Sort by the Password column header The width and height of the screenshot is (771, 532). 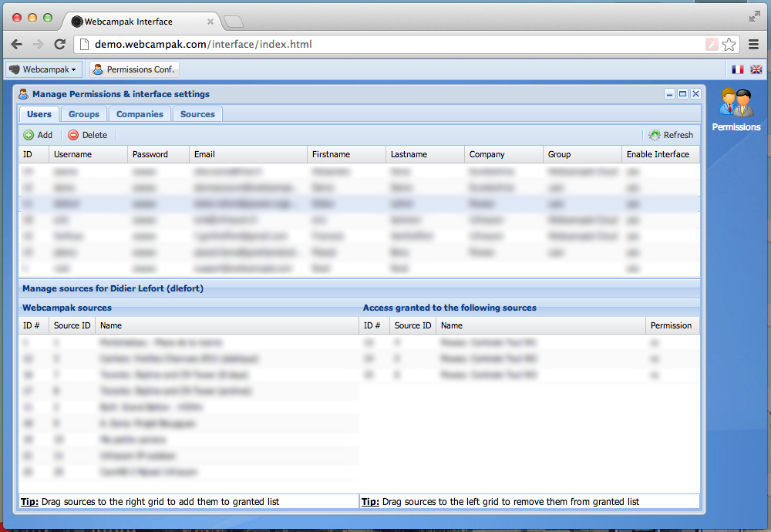coord(158,154)
